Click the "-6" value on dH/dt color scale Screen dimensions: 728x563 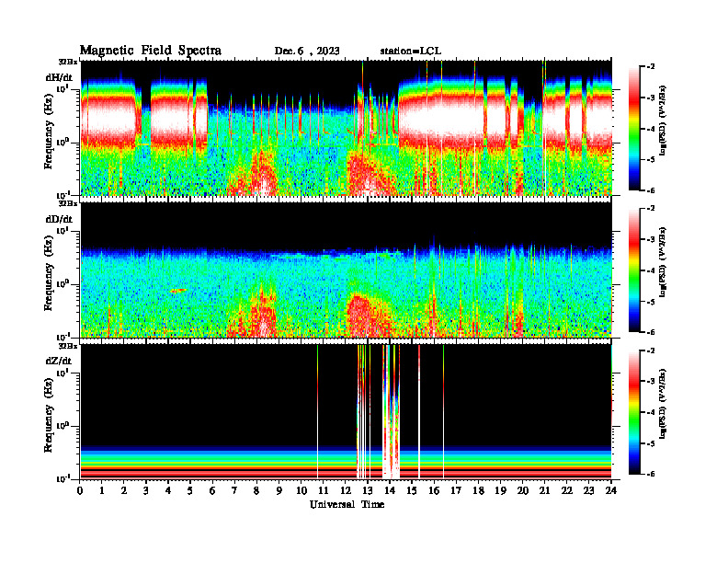pos(651,190)
